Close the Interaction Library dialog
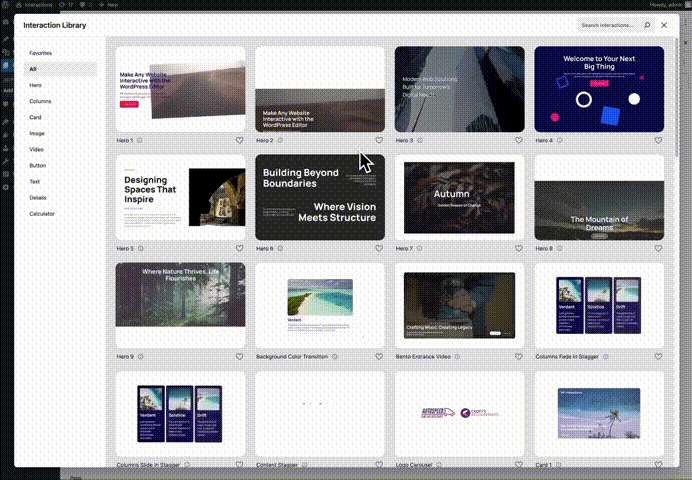 coord(664,25)
